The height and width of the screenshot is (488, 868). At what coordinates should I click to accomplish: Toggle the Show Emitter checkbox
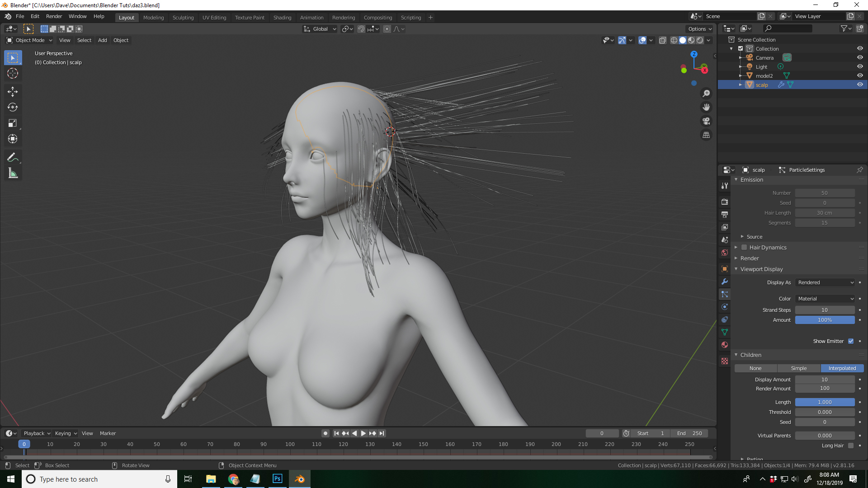pyautogui.click(x=851, y=341)
